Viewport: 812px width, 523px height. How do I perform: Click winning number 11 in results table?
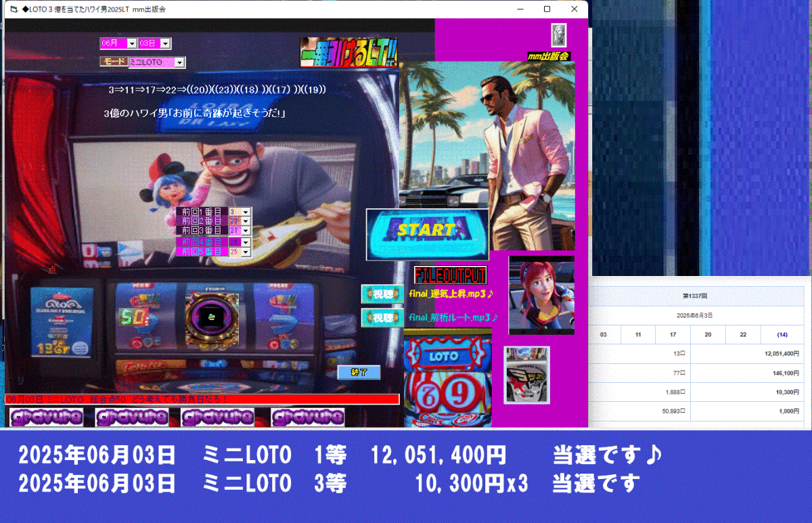pos(637,335)
